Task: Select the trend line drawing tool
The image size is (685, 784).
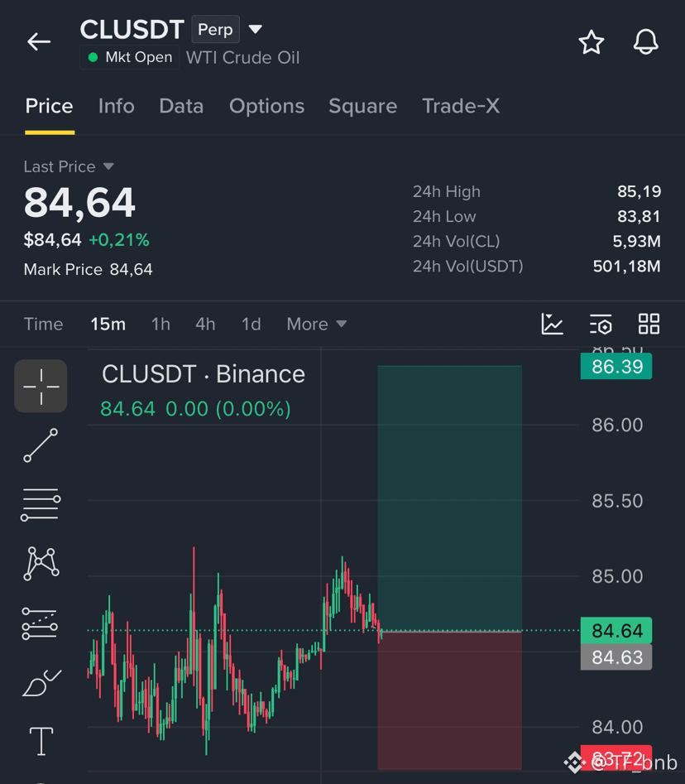Action: pyautogui.click(x=41, y=445)
